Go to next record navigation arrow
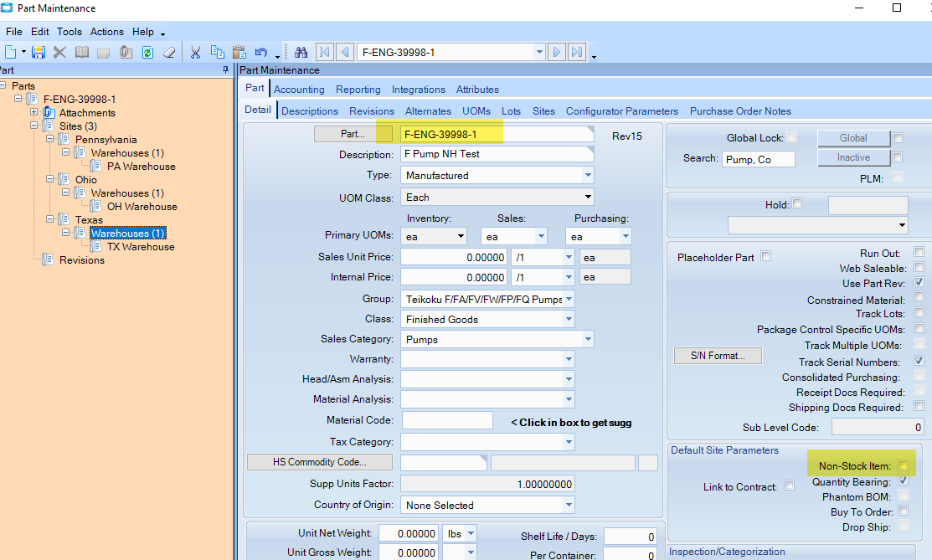 (x=556, y=52)
